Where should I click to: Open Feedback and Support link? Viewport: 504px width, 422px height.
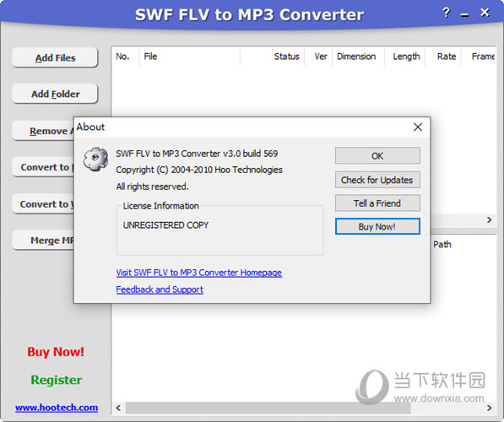pos(160,289)
